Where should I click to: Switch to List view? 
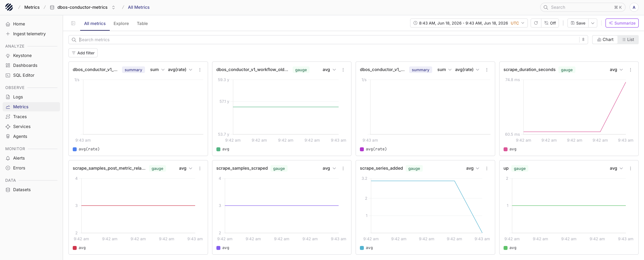tap(628, 39)
